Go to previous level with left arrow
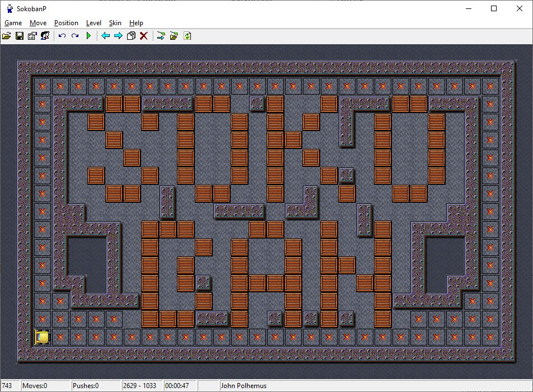The height and width of the screenshot is (392, 533). pos(105,36)
